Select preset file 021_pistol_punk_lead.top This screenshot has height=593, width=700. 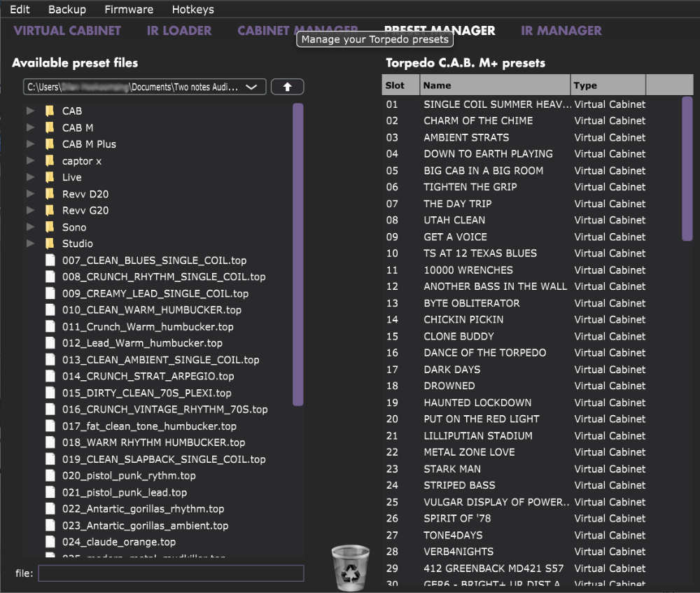coord(125,492)
